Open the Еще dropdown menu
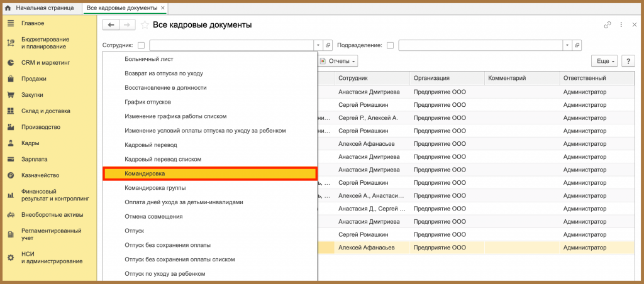Image resolution: width=644 pixels, height=284 pixels. [604, 61]
